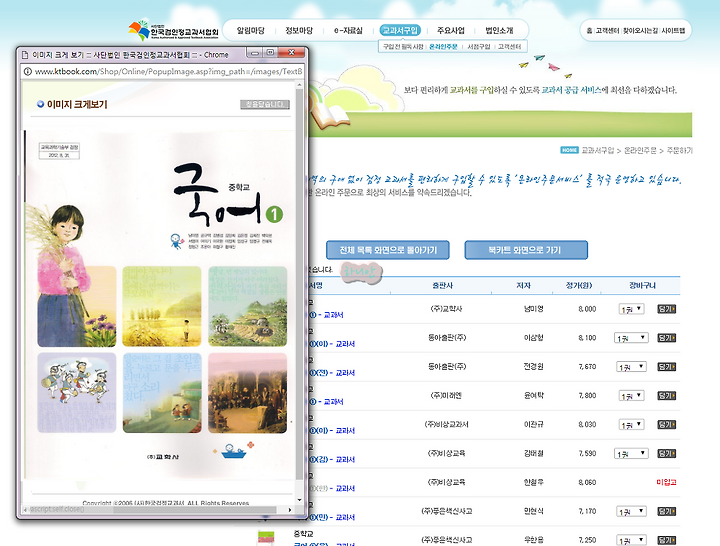Open the 법인소개 menu

point(499,30)
